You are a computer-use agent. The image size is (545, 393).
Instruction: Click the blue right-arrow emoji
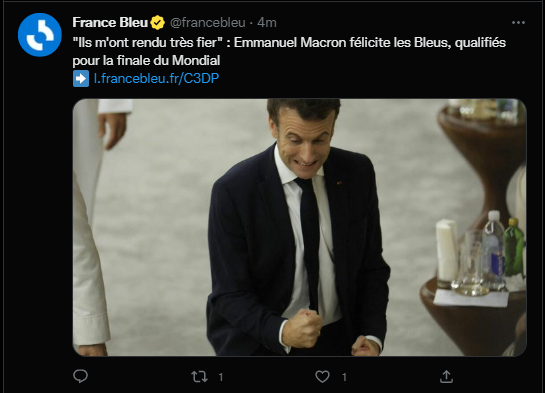[81, 79]
